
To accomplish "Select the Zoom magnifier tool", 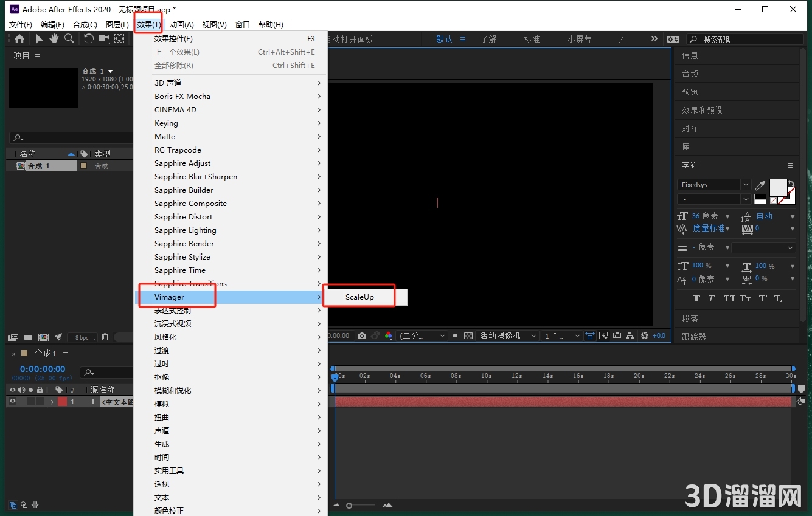I will pyautogui.click(x=69, y=39).
